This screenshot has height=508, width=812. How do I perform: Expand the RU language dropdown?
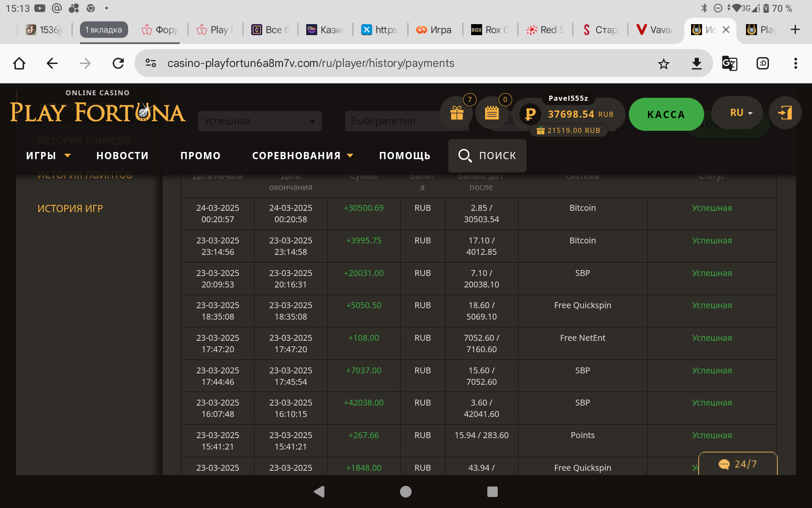click(741, 113)
